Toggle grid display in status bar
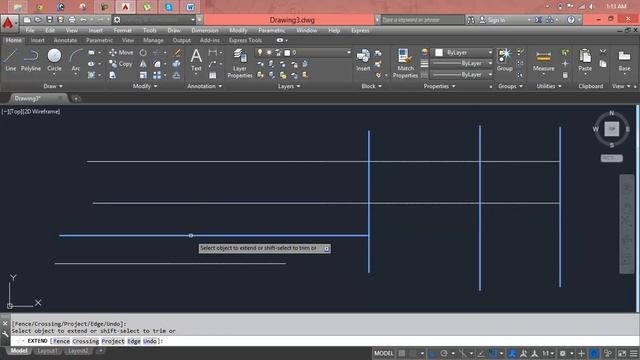Screen dimensions: 640x360 tap(402, 353)
